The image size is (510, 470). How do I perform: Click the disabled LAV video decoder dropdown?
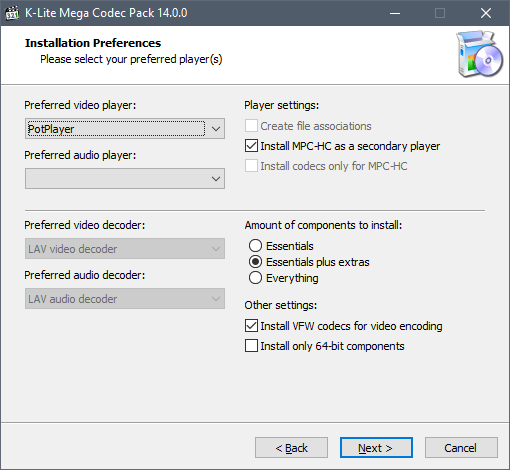click(125, 249)
